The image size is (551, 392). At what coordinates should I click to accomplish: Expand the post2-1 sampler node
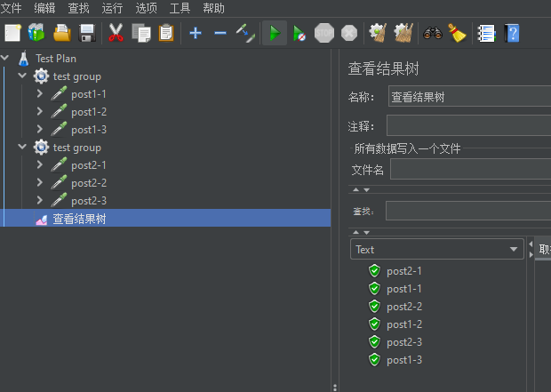[x=40, y=164]
